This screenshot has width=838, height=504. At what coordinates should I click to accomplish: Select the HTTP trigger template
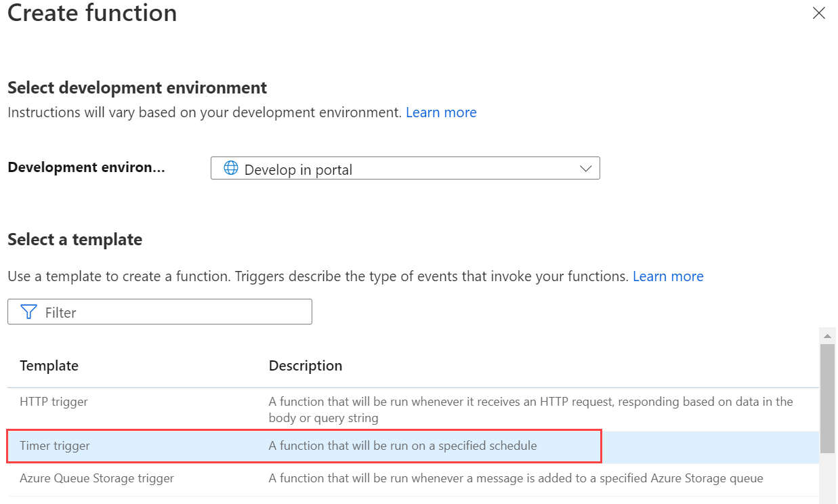point(54,402)
